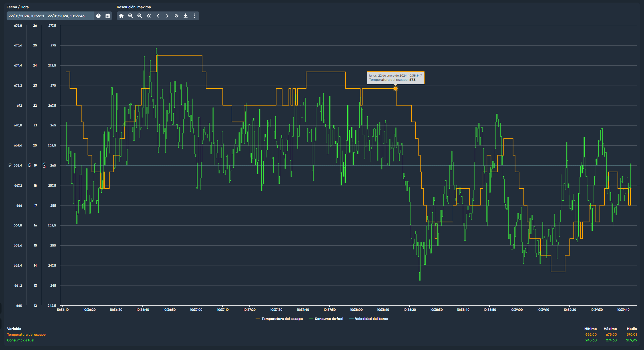Click the Variable column header

point(14,329)
